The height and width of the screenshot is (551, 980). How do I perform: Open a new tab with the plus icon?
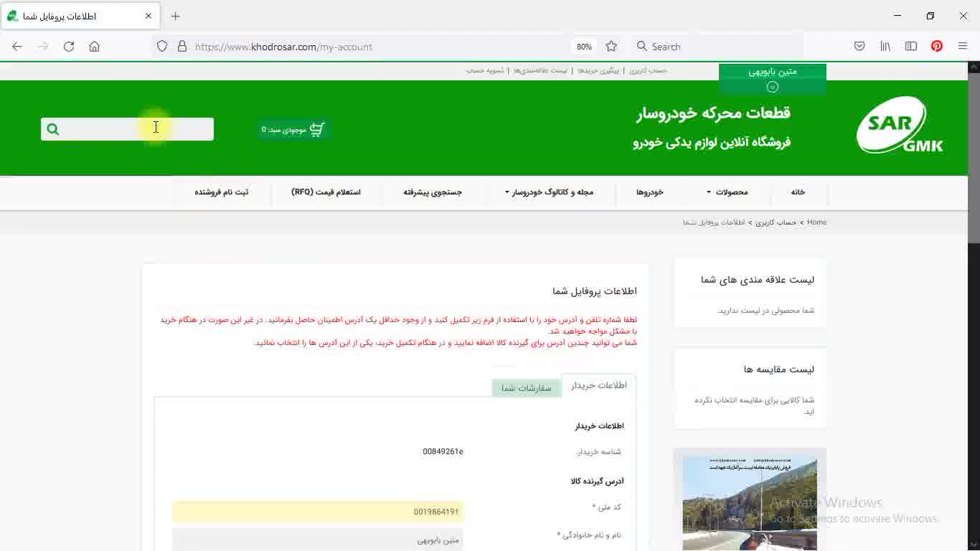point(176,16)
